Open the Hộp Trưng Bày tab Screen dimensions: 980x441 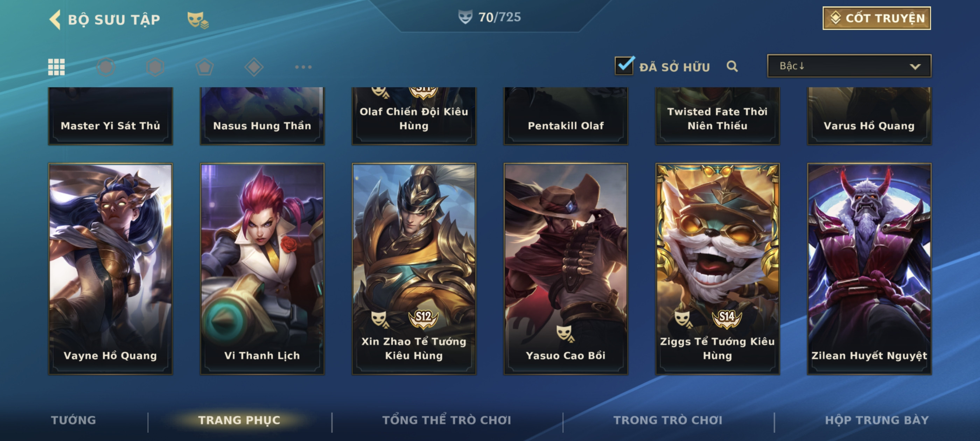click(877, 420)
